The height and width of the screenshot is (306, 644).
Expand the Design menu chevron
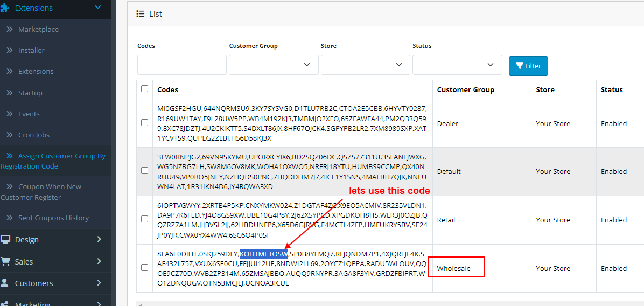(99, 239)
